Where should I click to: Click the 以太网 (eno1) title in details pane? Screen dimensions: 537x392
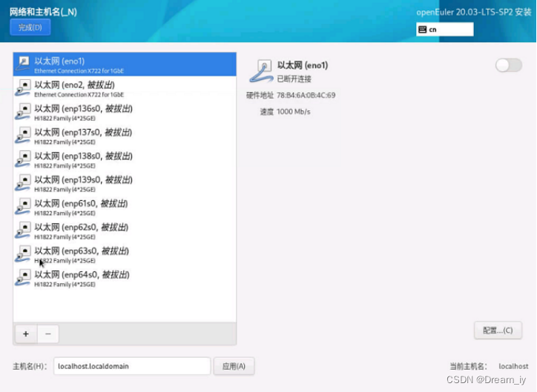(x=303, y=65)
